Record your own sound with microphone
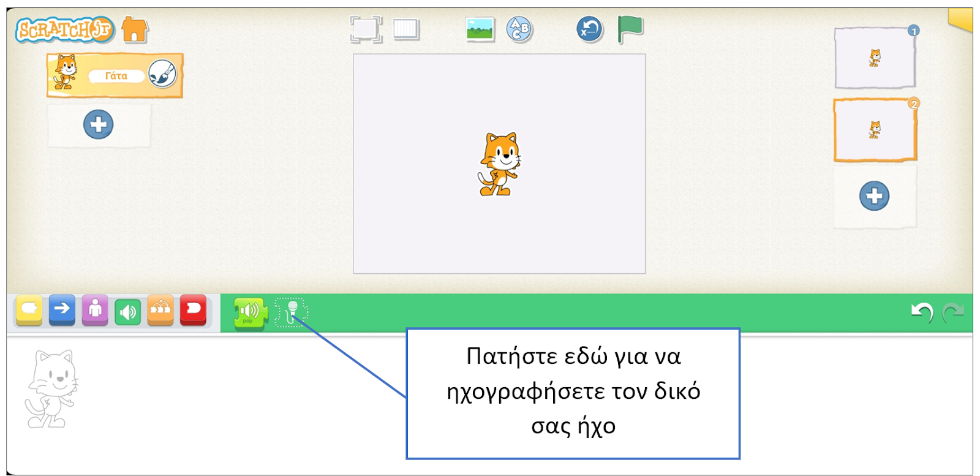Image resolution: width=980 pixels, height=476 pixels. pyautogui.click(x=292, y=312)
